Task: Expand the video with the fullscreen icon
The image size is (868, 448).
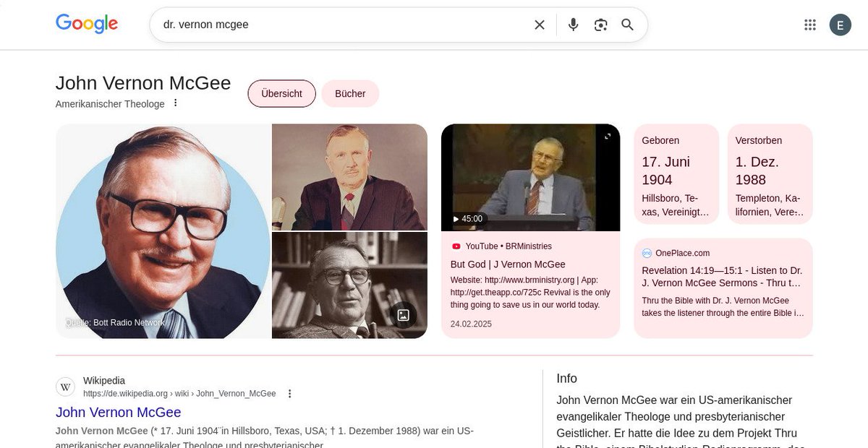Action: pos(608,136)
